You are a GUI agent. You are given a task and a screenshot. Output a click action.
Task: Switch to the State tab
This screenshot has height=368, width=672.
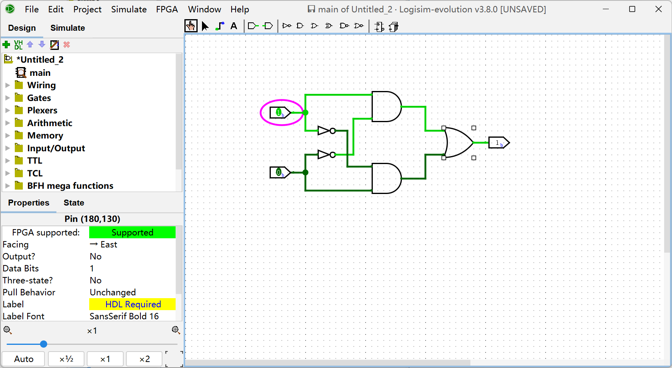pyautogui.click(x=74, y=203)
